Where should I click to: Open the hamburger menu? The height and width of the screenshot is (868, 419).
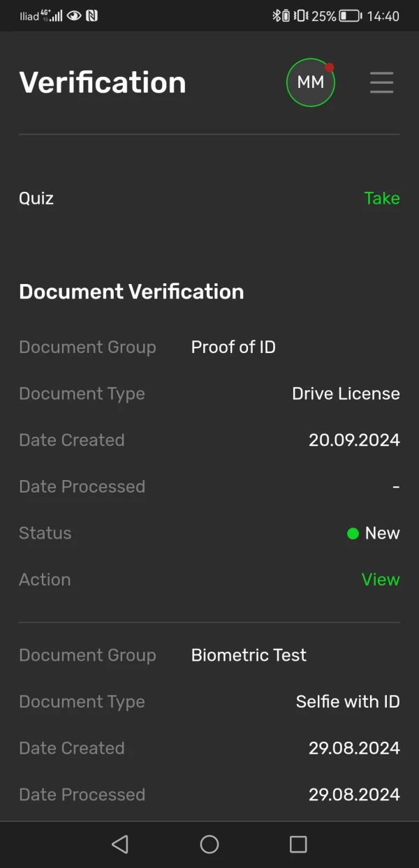click(x=381, y=82)
